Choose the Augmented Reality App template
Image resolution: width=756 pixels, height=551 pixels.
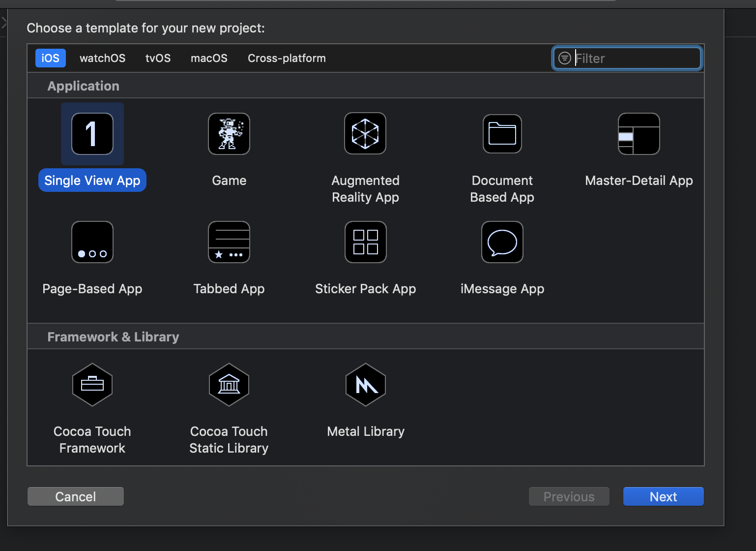(x=365, y=133)
